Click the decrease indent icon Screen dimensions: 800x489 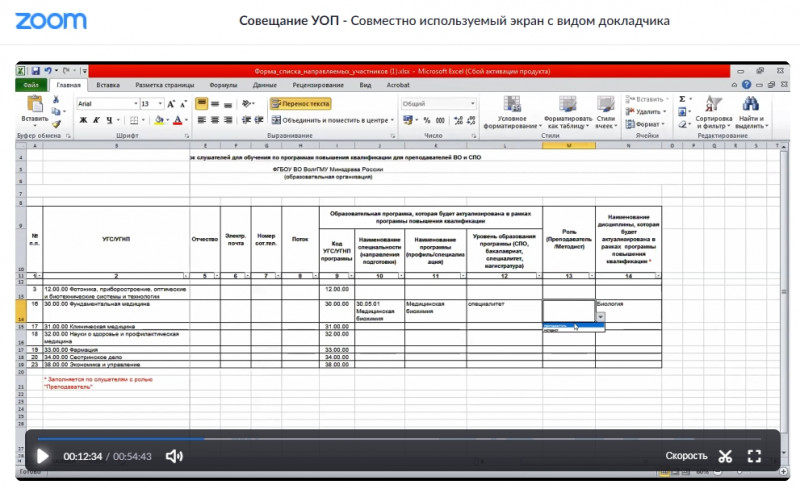246,120
